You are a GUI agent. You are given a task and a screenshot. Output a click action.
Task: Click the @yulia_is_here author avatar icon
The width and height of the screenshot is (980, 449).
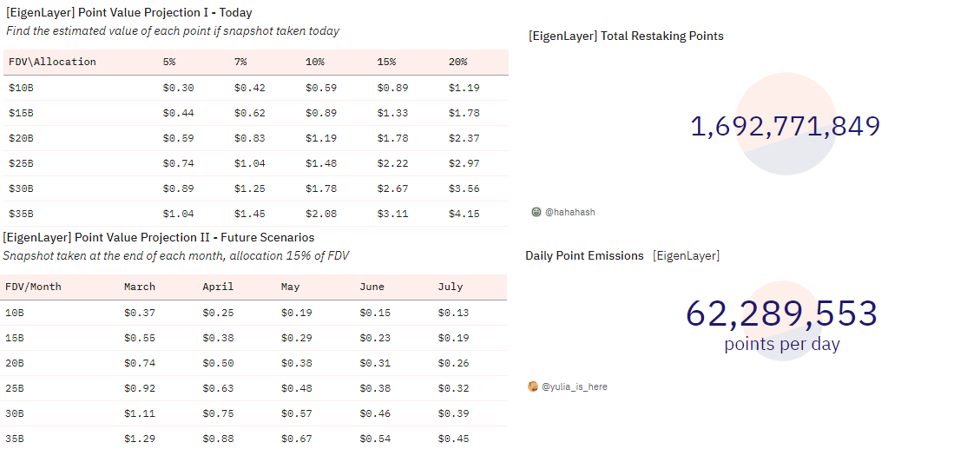(x=533, y=386)
